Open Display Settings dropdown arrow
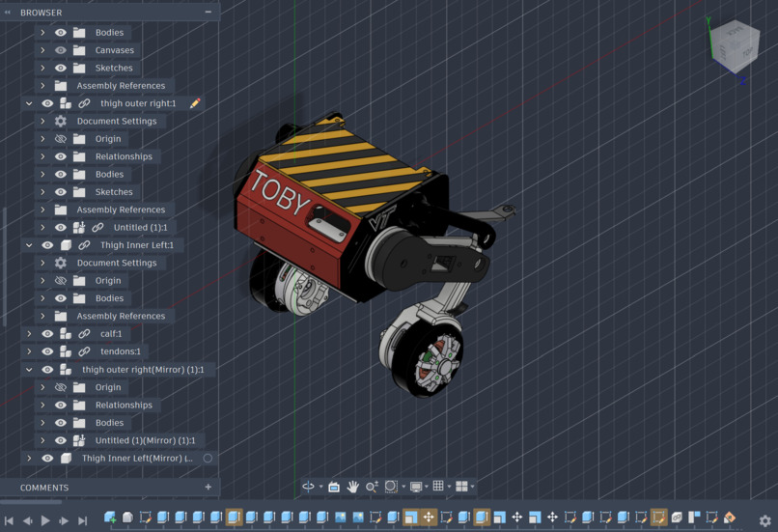Viewport: 778px width, 532px height. (x=427, y=487)
